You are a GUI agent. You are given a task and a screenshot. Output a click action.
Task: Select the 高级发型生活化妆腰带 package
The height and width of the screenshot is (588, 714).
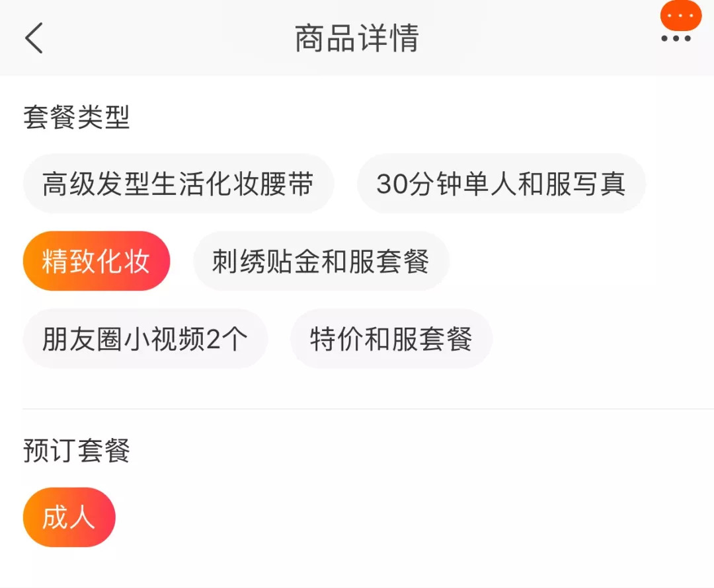pos(178,184)
